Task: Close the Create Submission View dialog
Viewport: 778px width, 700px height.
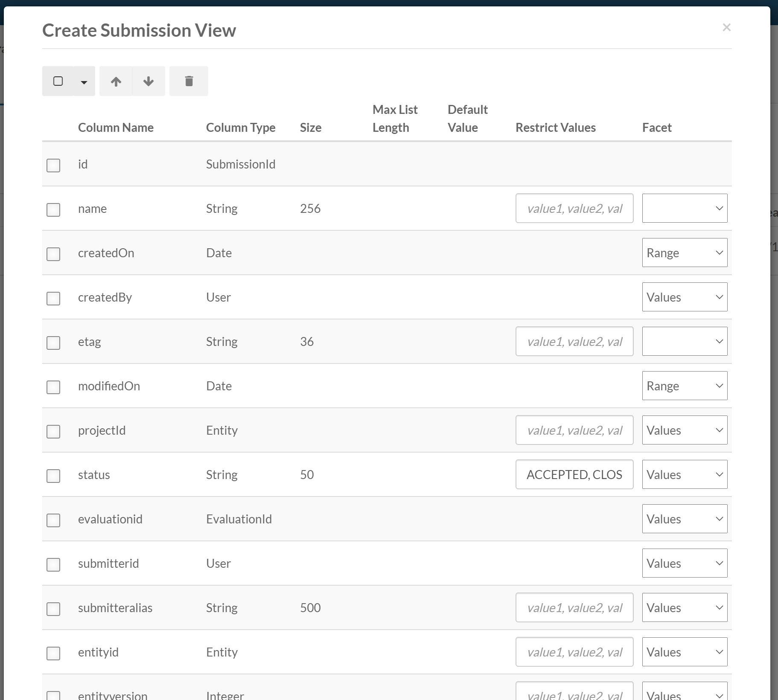Action: 726,27
